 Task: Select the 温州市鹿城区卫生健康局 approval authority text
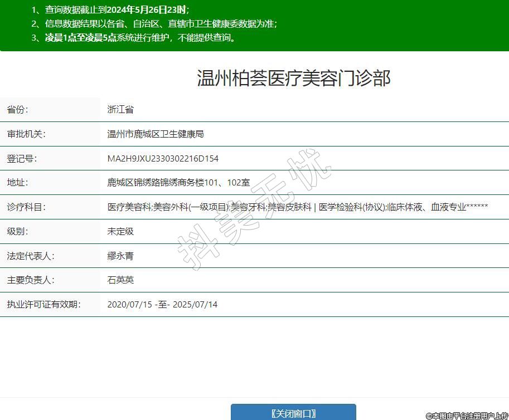[156, 134]
